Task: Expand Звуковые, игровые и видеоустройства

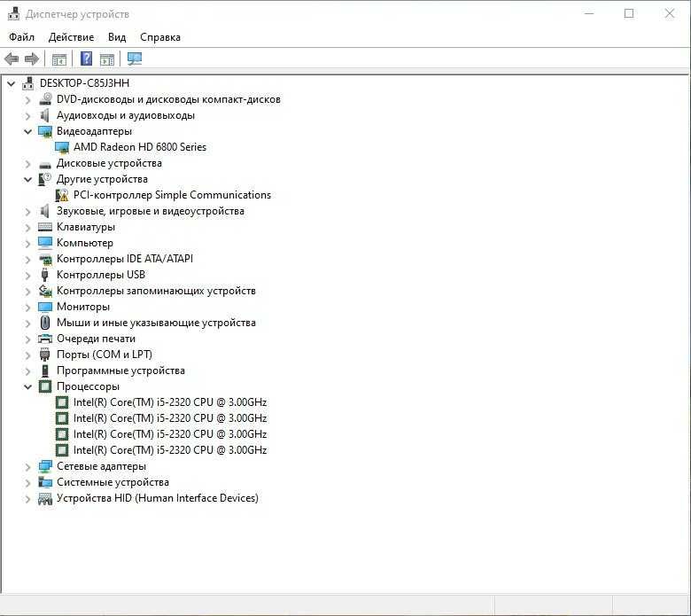Action: [27, 211]
